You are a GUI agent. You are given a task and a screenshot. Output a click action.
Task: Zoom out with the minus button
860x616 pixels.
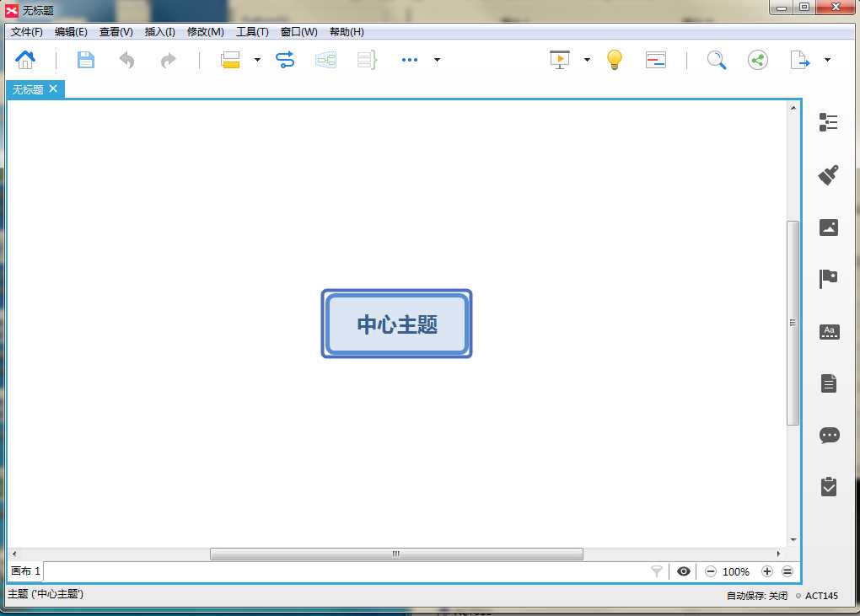click(710, 571)
